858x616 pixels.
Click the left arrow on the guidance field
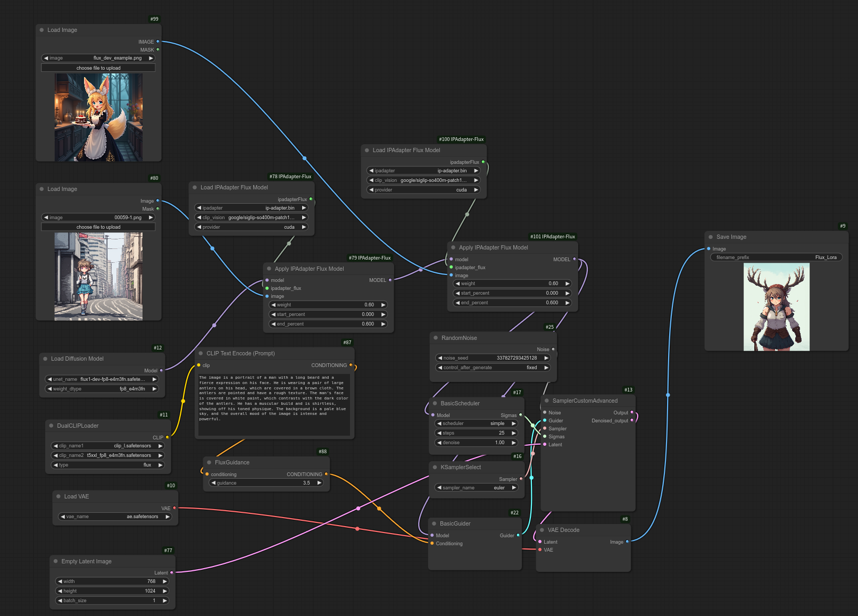(213, 483)
